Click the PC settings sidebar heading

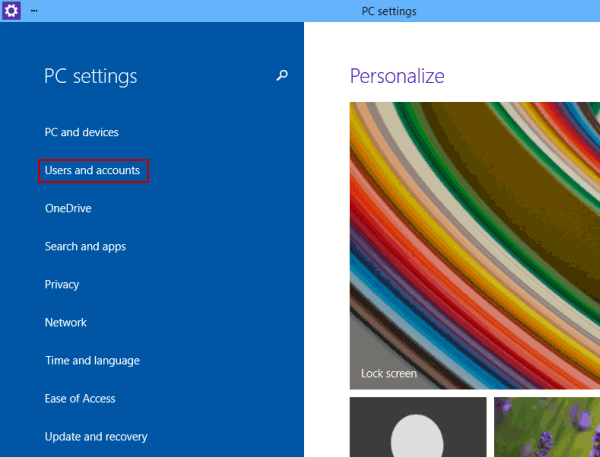tap(91, 77)
